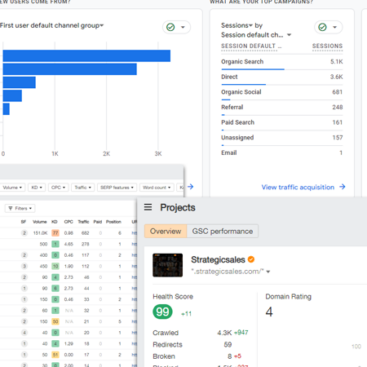Click the Strategicsales project thumbnail
Screen dimensions: 367x367
tap(168, 265)
